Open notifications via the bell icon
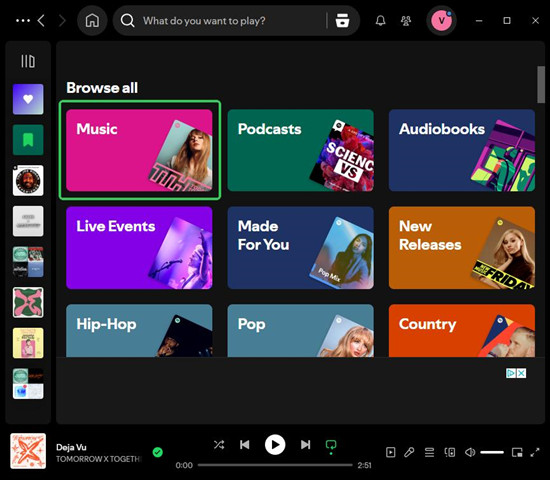 [x=381, y=21]
